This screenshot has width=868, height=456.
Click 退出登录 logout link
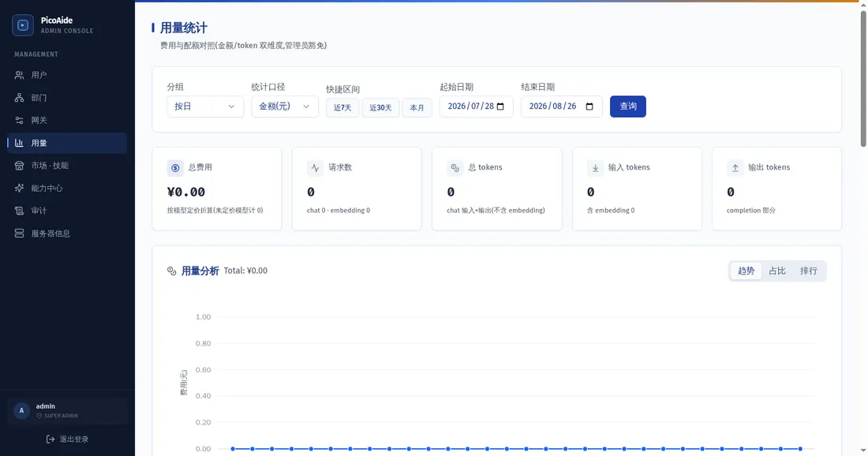[x=68, y=439]
